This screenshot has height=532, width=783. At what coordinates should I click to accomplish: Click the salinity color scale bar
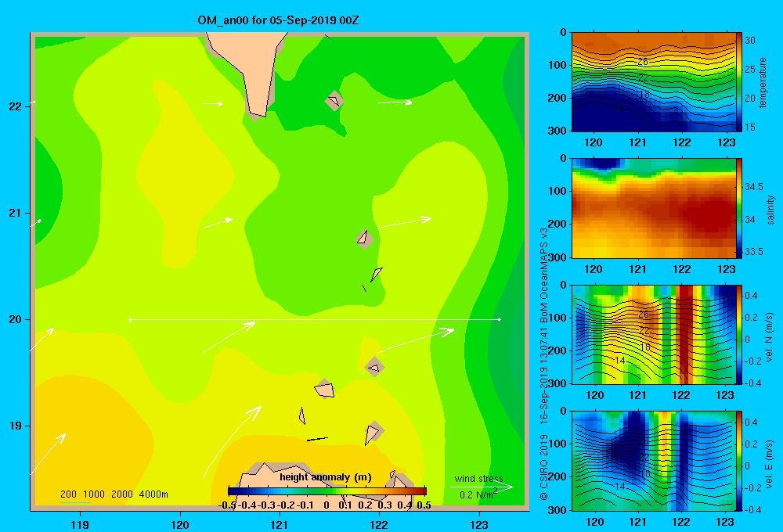pyautogui.click(x=739, y=208)
